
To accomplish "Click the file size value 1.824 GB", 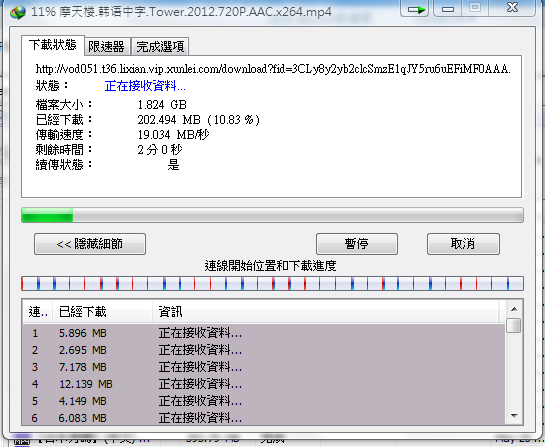I will tap(162, 105).
